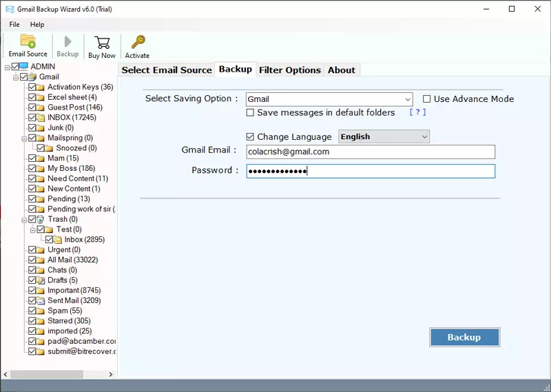This screenshot has height=392, width=551.
Task: Click the Important folder icon
Action: (41, 291)
